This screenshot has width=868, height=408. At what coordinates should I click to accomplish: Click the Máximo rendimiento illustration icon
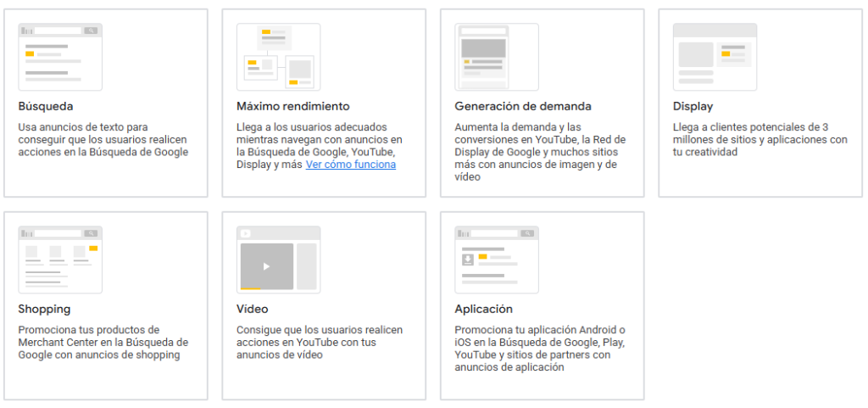(278, 57)
